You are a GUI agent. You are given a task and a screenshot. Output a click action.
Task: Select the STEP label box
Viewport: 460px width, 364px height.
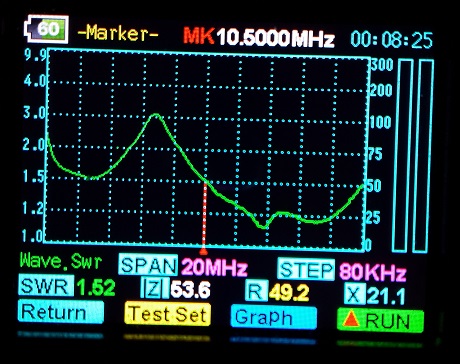click(x=306, y=269)
